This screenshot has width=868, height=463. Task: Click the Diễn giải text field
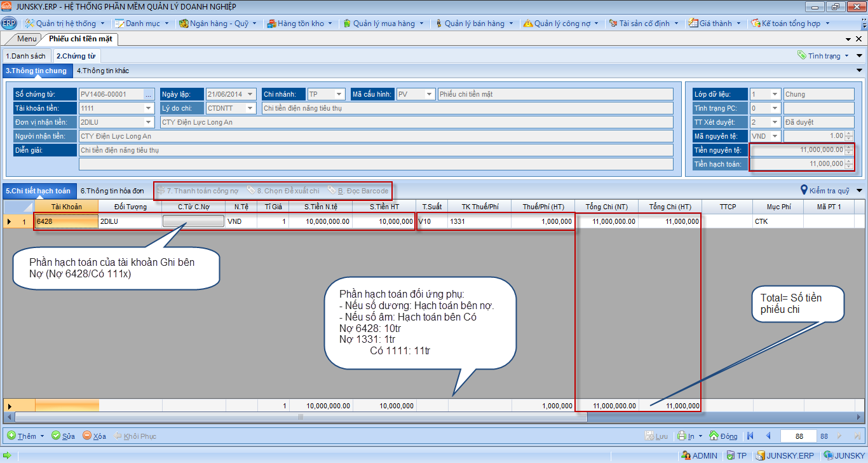pyautogui.click(x=376, y=150)
